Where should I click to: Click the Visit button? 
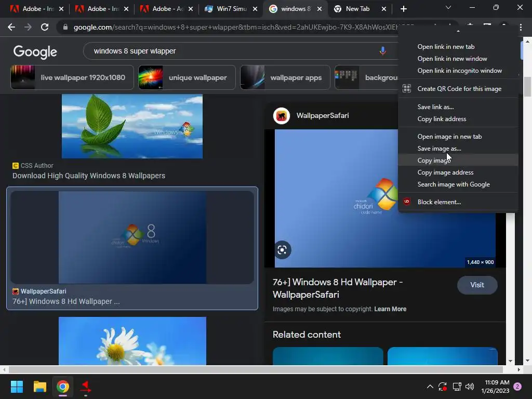coord(477,285)
